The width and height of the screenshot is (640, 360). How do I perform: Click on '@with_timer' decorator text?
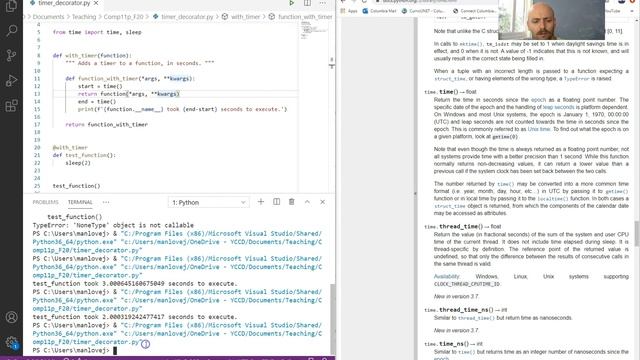click(x=70, y=147)
